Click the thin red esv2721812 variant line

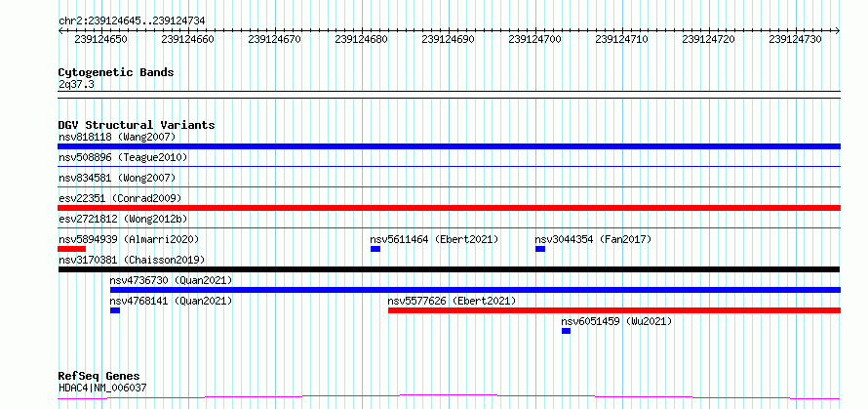449,227
